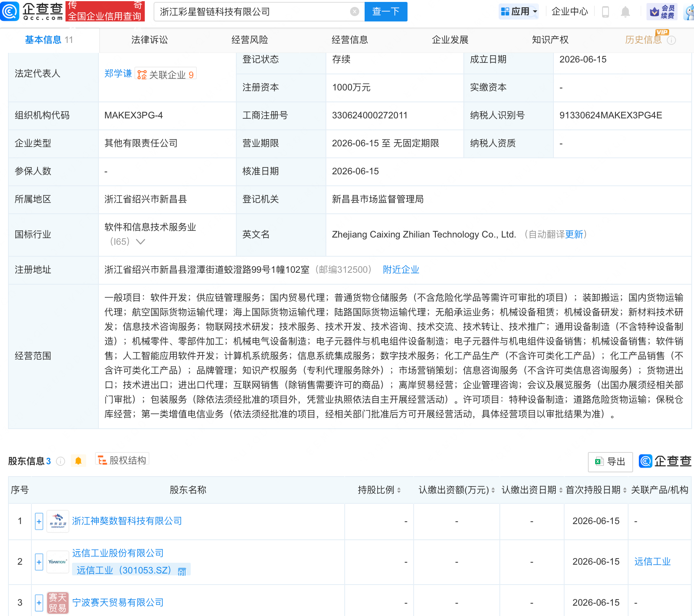
Task: Select organization code MAKEX3PG-4
Action: (133, 115)
